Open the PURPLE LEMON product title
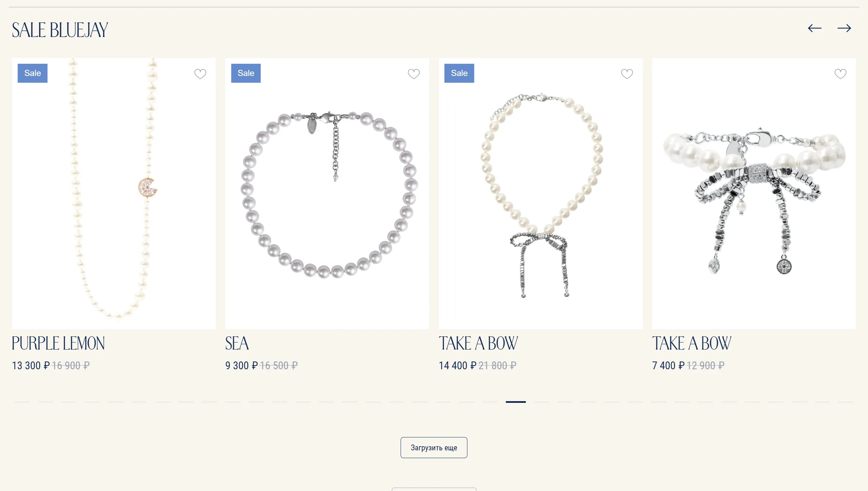Image resolution: width=868 pixels, height=491 pixels. pyautogui.click(x=58, y=343)
